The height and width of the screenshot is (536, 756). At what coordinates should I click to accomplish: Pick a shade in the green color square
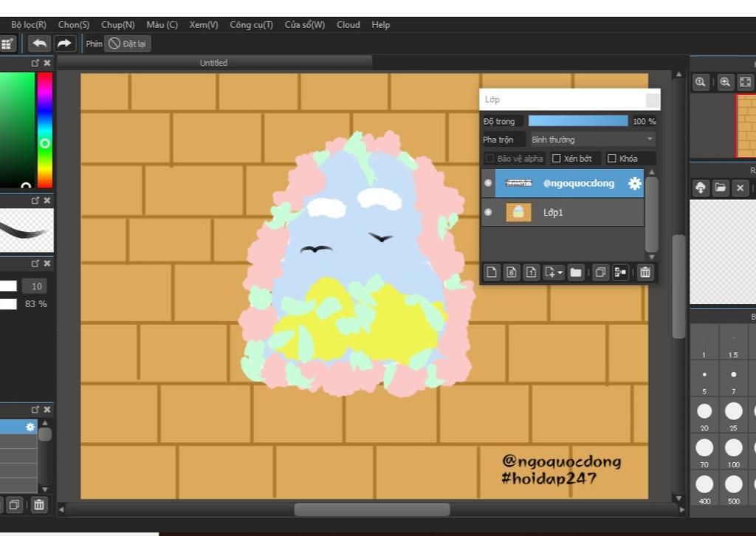click(x=17, y=130)
